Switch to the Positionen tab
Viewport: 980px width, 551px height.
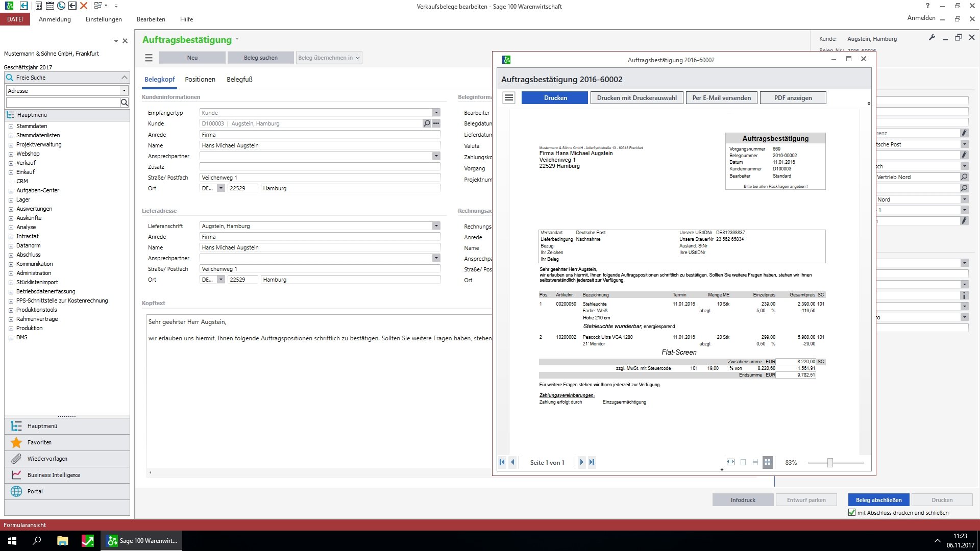click(x=200, y=79)
